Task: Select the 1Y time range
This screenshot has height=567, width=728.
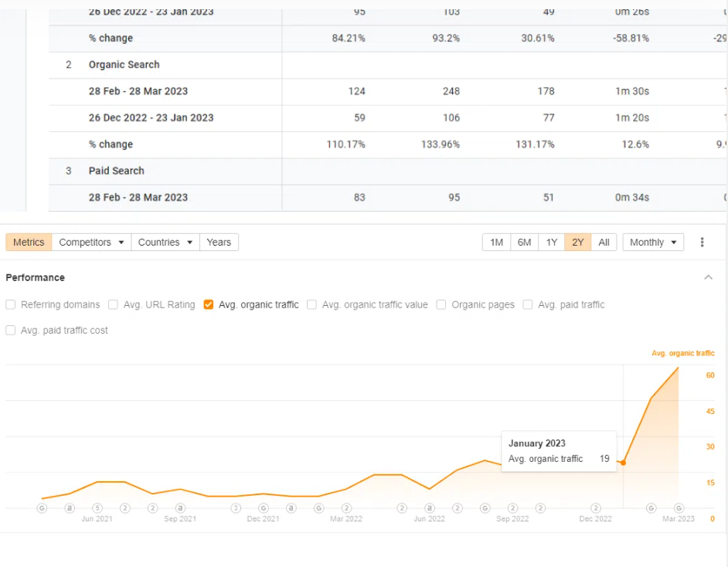Action: tap(551, 242)
